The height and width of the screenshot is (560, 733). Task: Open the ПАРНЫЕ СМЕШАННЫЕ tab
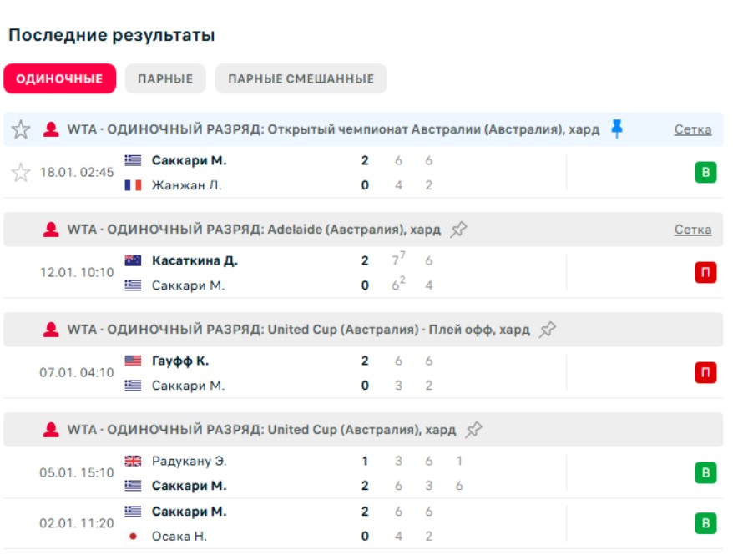[x=301, y=78]
